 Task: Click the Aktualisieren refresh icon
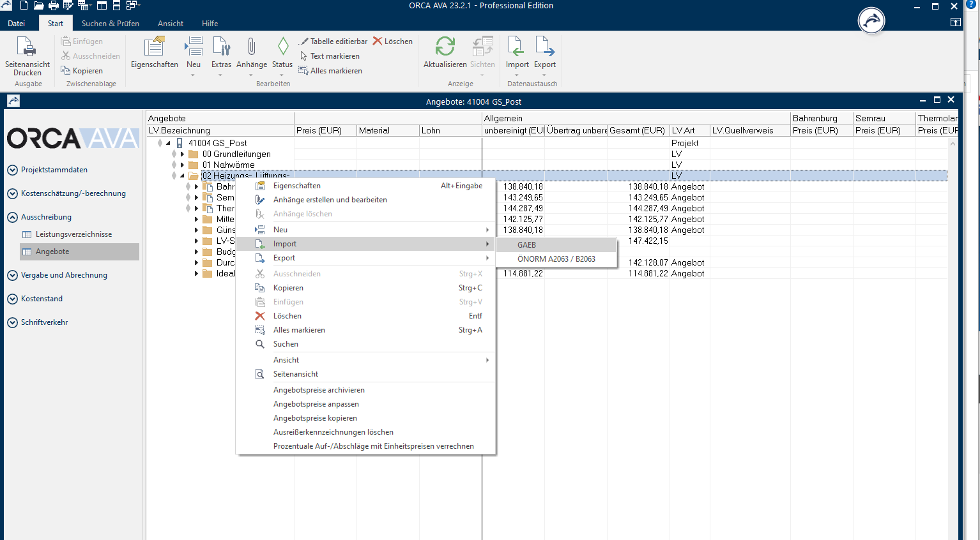[x=445, y=48]
